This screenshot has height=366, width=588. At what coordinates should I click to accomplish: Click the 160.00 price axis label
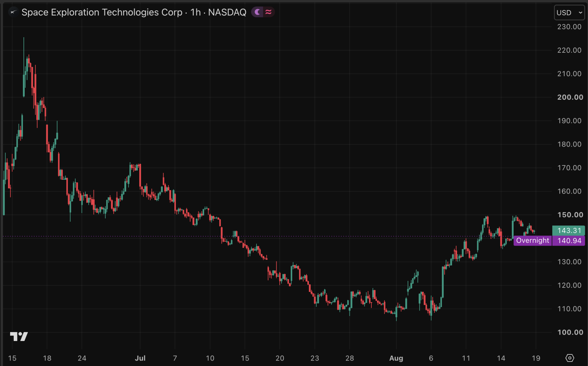point(569,191)
